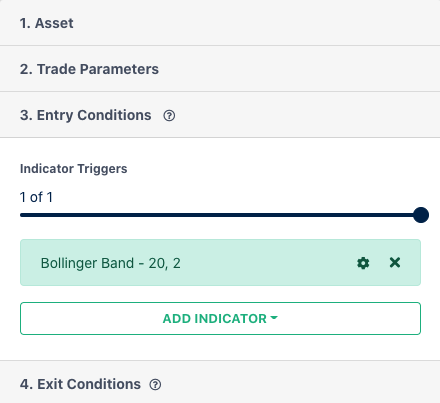The height and width of the screenshot is (403, 440).
Task: Click the '20, 2' parameter text
Action: pyautogui.click(x=165, y=263)
